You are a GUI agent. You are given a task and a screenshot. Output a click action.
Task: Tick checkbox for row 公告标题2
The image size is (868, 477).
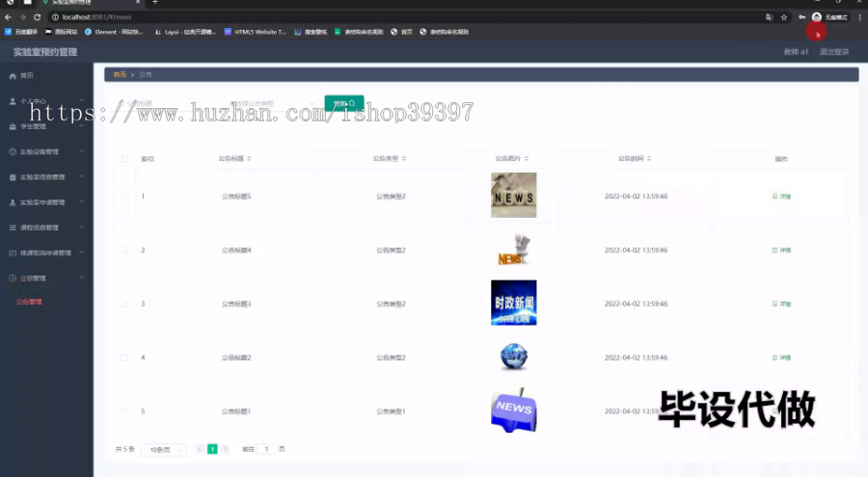tap(124, 358)
